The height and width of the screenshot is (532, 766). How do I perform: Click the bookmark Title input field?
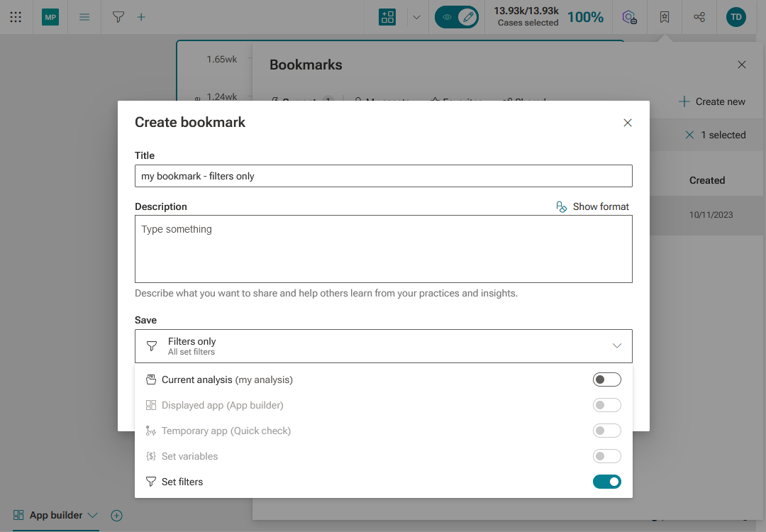pos(384,176)
